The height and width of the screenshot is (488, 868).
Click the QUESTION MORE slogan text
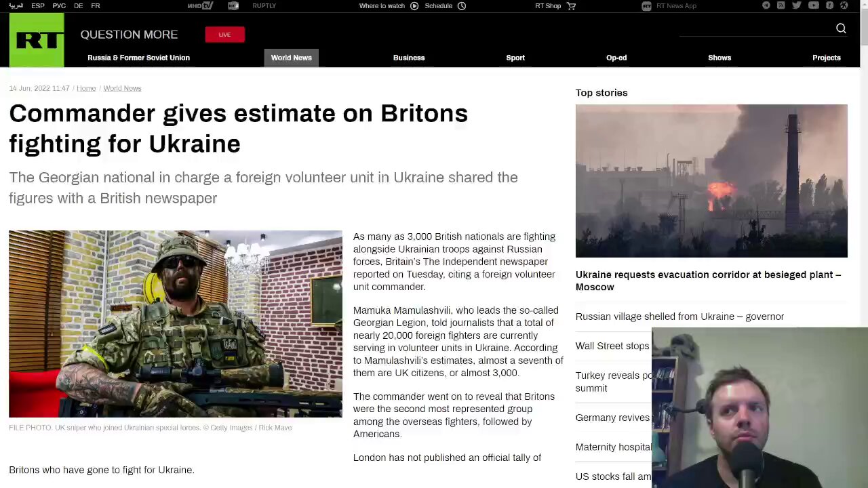[x=129, y=35]
